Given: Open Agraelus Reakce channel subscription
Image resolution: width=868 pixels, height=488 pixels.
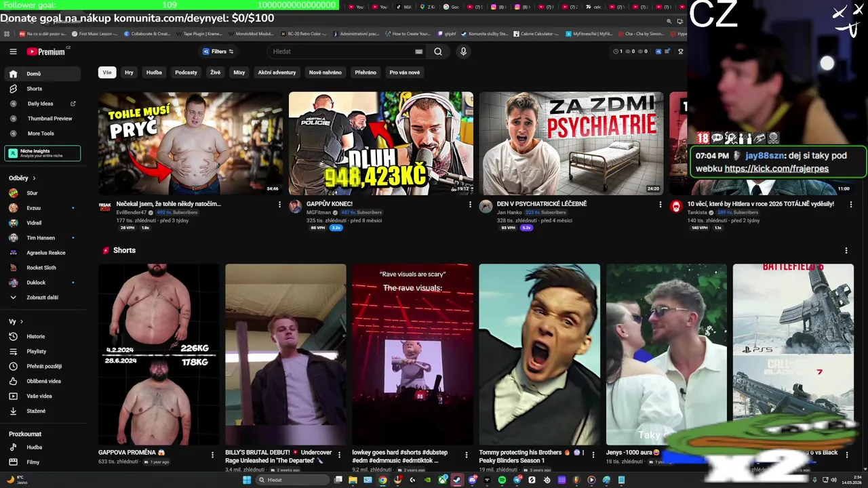Looking at the screenshot, I should 42,253.
